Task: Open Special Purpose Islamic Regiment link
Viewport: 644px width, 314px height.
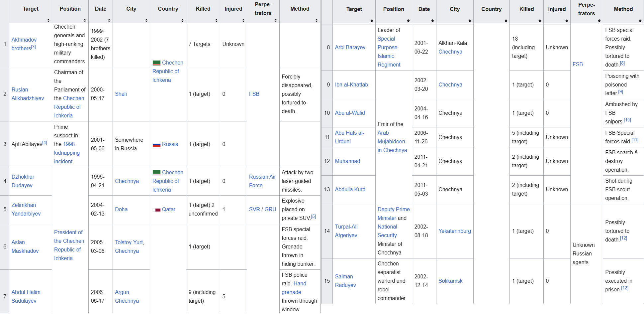Action: [x=389, y=52]
